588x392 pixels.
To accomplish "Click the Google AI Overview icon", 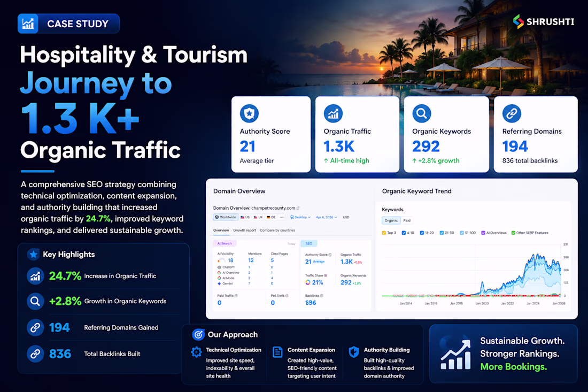I will point(219,273).
